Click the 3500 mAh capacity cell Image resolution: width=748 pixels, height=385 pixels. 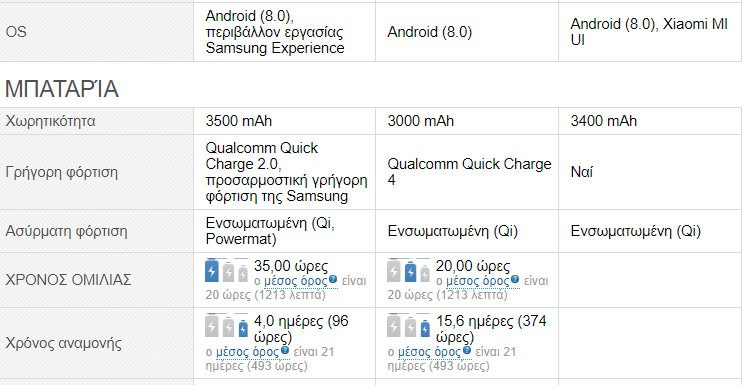[x=285, y=121]
